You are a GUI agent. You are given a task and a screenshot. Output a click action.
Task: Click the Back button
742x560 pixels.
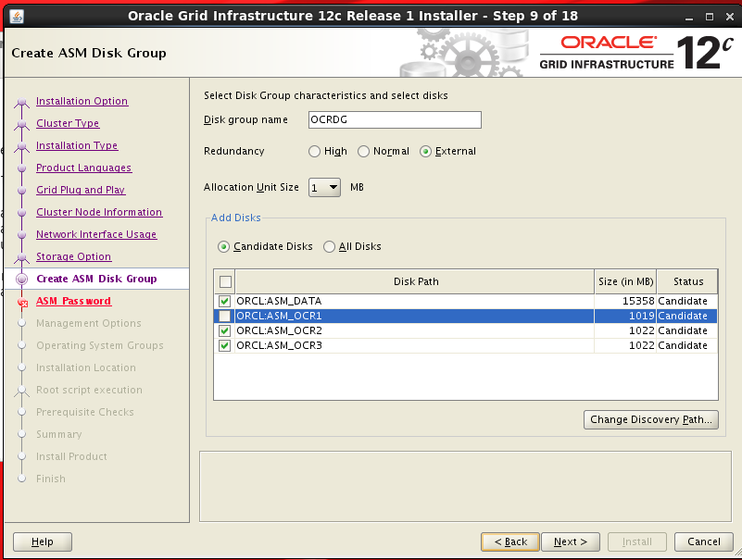pyautogui.click(x=510, y=542)
